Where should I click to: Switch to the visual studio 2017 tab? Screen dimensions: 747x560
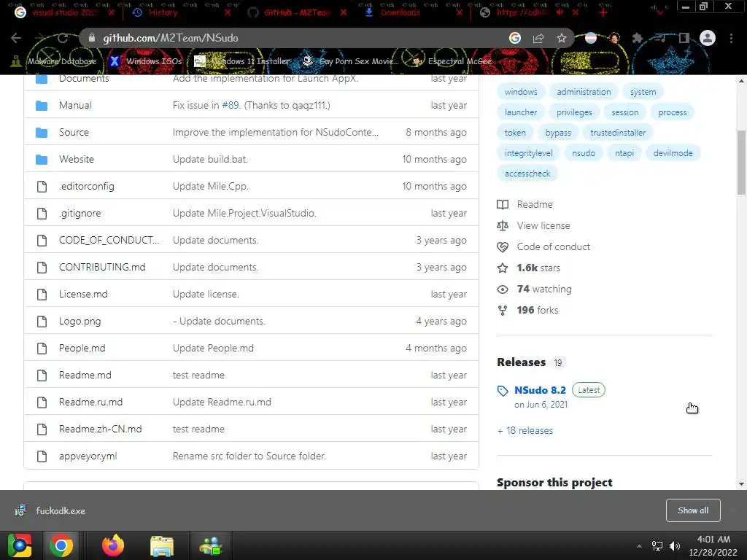click(x=64, y=13)
